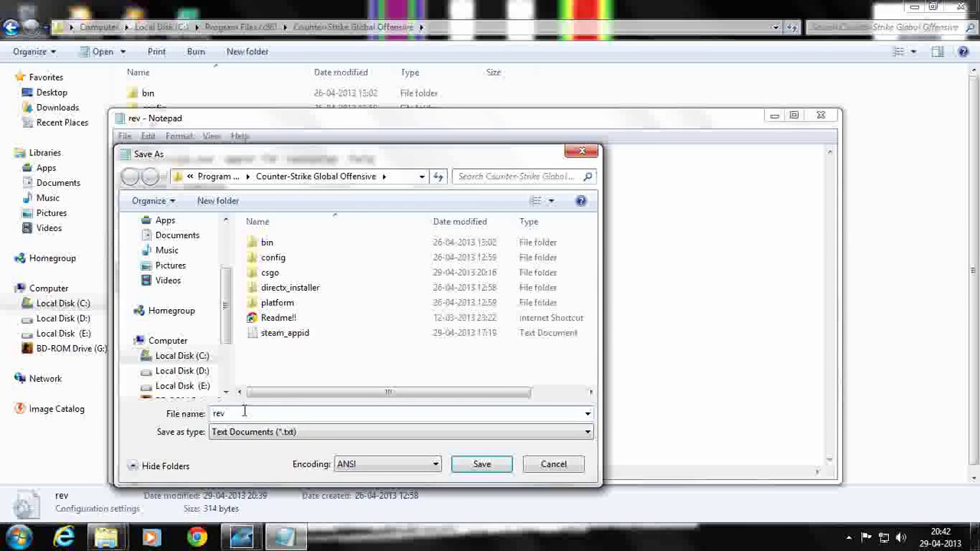The image size is (980, 551).
Task: Show hidden system tray icons
Action: (848, 537)
